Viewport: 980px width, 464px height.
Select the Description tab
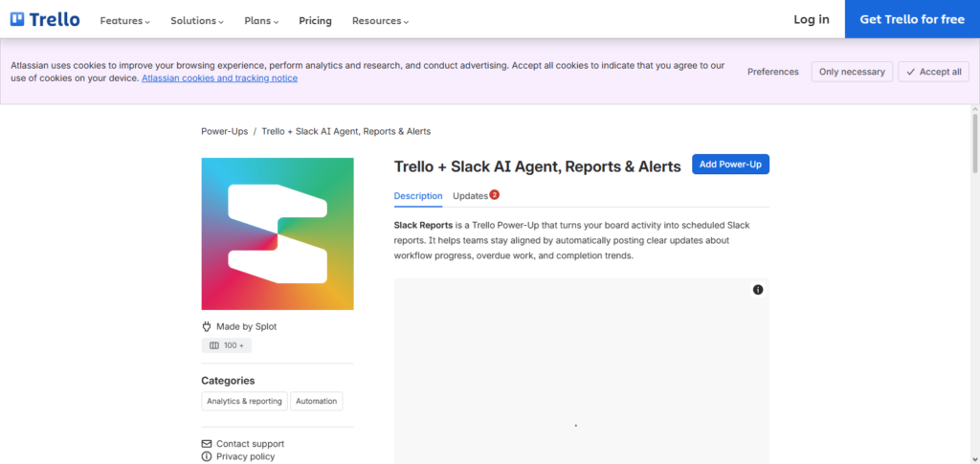click(418, 196)
